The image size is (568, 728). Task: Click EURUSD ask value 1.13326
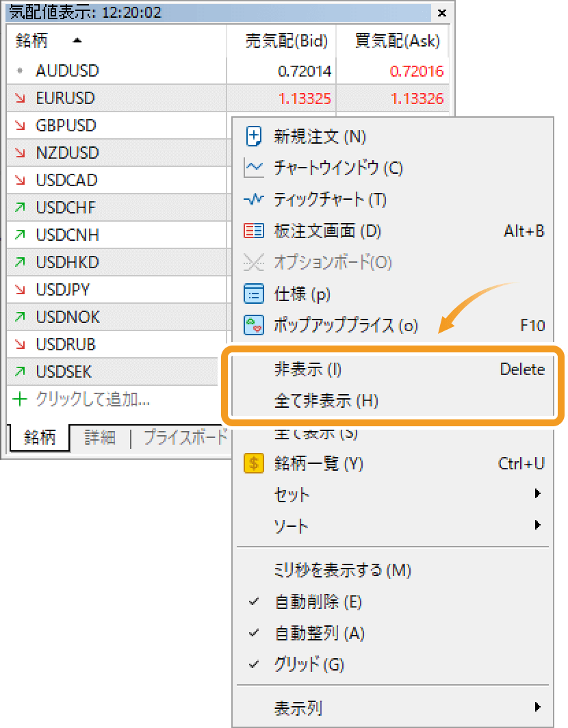(417, 99)
